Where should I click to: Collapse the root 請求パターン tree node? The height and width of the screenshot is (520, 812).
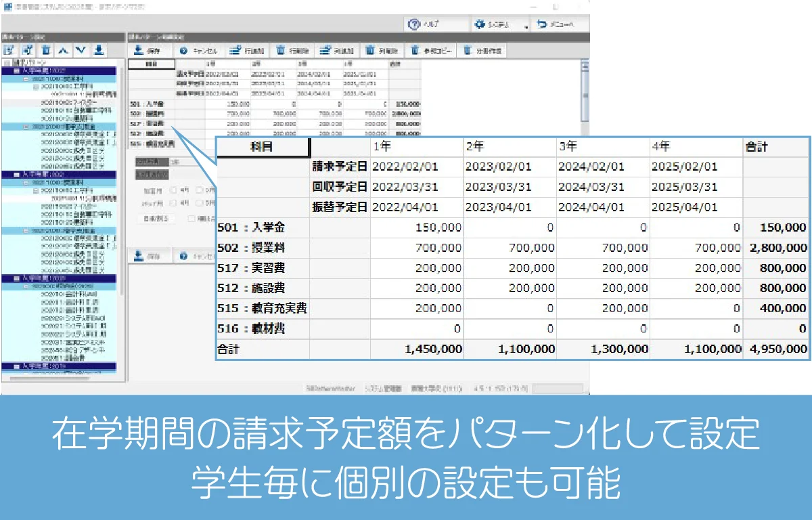tap(6, 63)
